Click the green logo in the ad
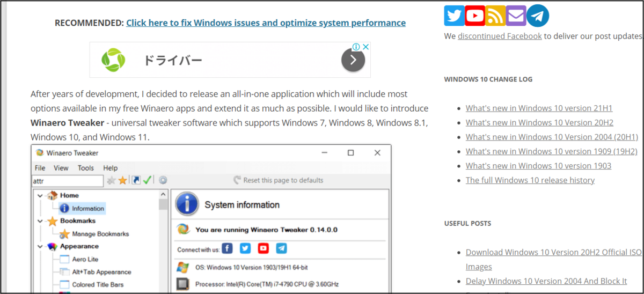644x294 pixels. point(114,60)
